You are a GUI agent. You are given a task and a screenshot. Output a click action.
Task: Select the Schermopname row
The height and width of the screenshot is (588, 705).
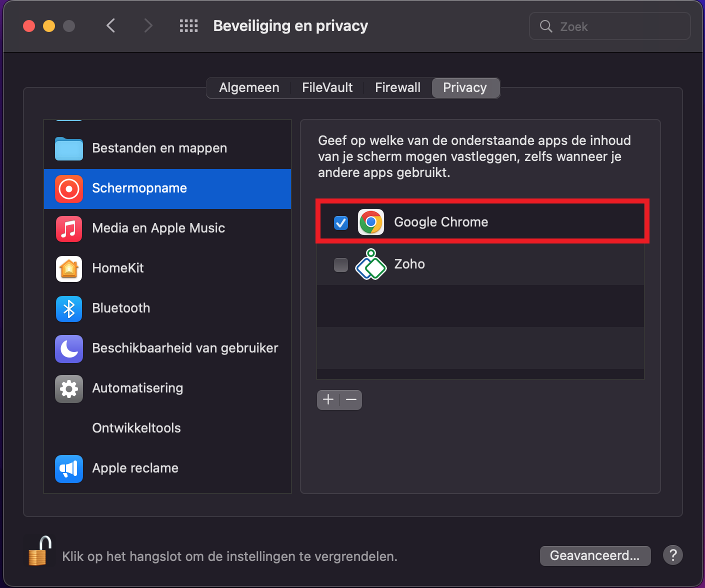tap(167, 189)
